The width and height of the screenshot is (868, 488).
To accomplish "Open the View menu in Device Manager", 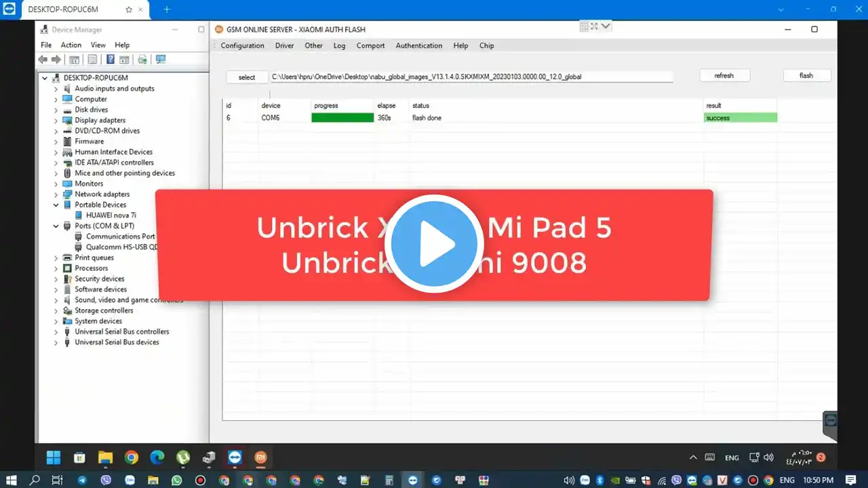I will (x=98, y=45).
